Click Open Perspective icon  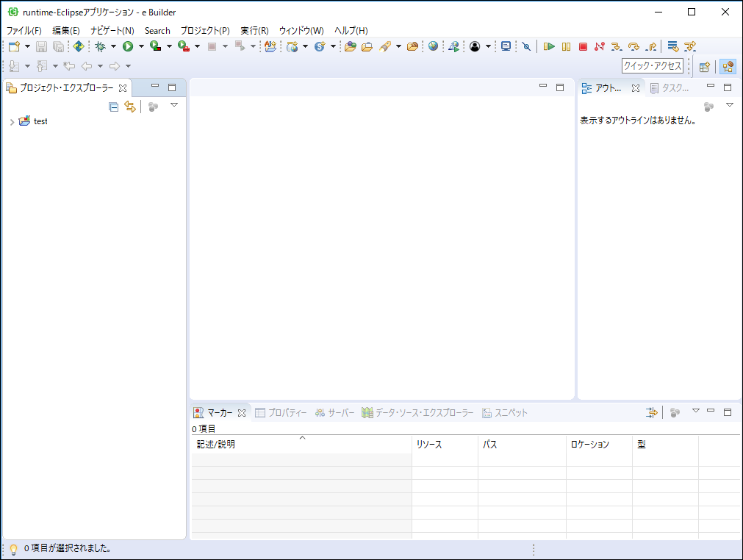(x=705, y=66)
